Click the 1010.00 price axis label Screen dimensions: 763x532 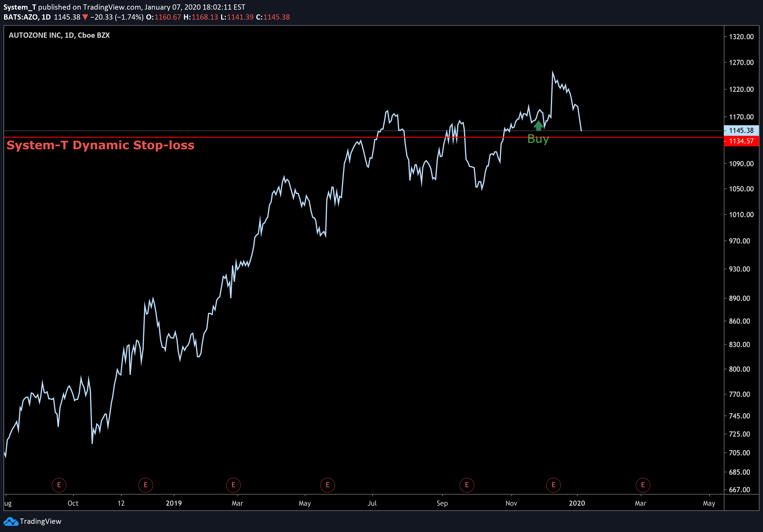coord(741,215)
